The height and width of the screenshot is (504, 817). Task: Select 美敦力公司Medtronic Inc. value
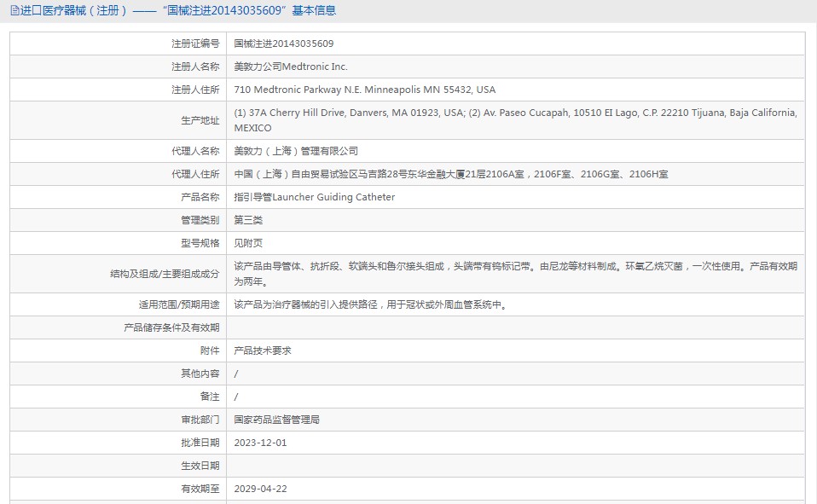[291, 67]
